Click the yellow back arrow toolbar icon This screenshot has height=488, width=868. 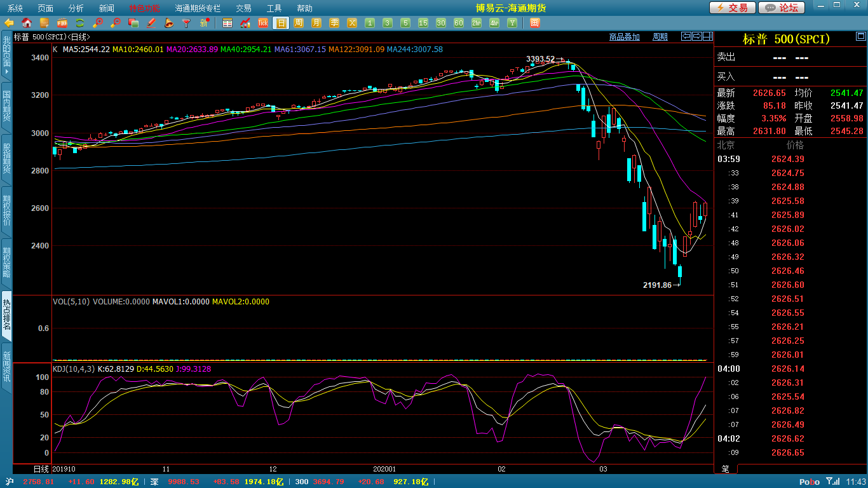coord(10,23)
